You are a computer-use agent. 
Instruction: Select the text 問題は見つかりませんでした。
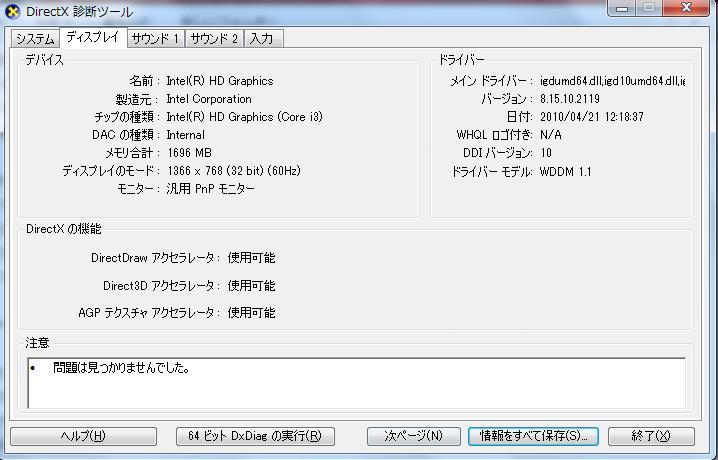point(121,368)
